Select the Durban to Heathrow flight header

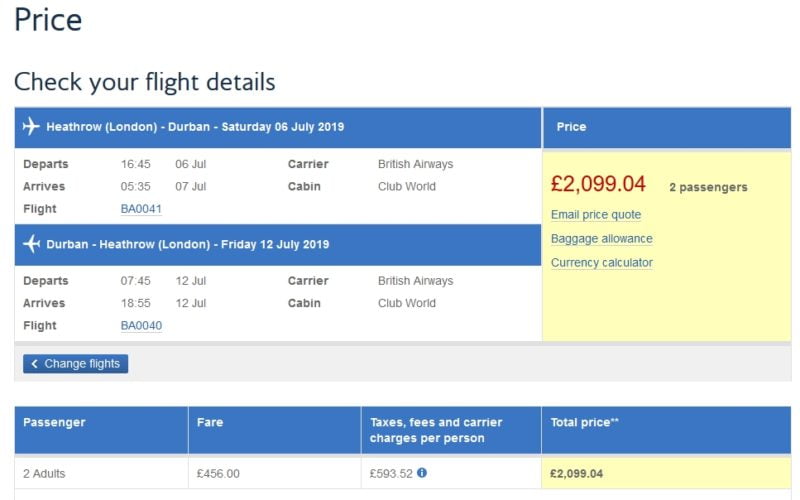click(x=278, y=244)
